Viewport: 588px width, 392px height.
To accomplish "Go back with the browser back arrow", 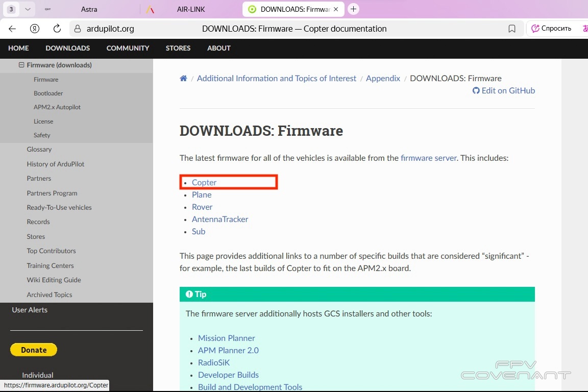I will (12, 29).
